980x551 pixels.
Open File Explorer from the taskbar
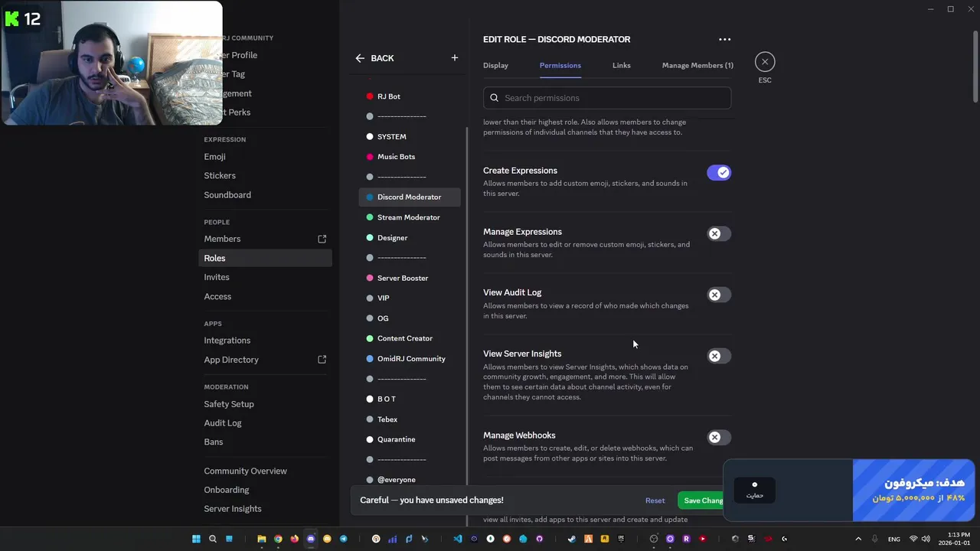262,539
